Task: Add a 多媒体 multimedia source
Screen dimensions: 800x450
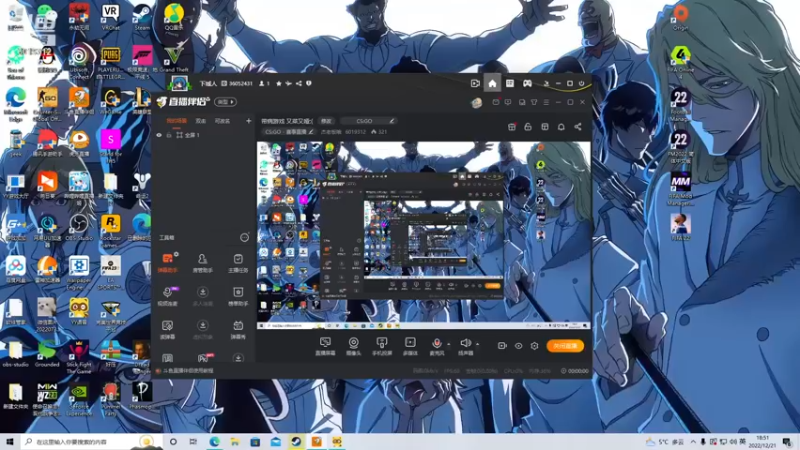Action: 410,346
